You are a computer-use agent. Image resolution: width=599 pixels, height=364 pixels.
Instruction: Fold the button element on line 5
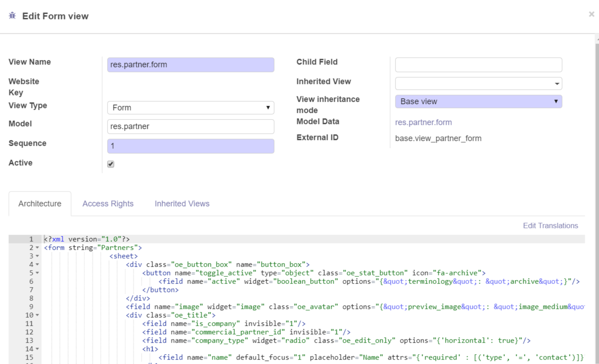pyautogui.click(x=37, y=273)
